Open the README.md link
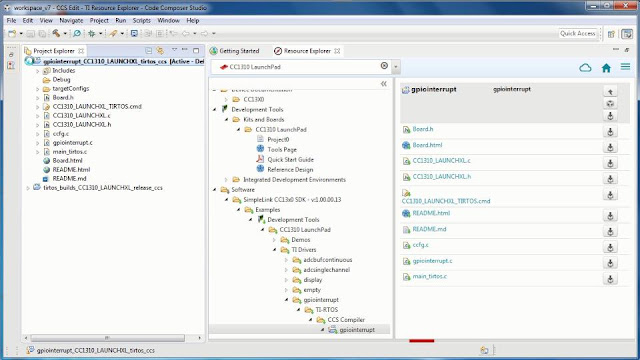This screenshot has width=640, height=360. [x=429, y=229]
